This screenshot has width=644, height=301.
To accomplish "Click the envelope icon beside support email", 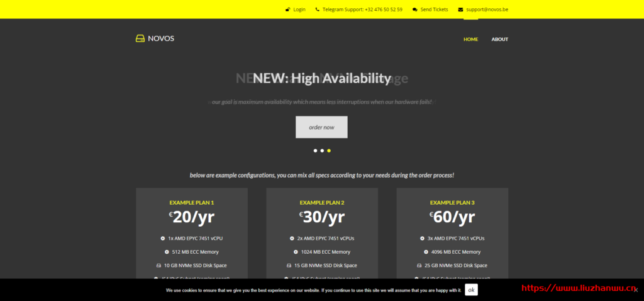I will [460, 9].
